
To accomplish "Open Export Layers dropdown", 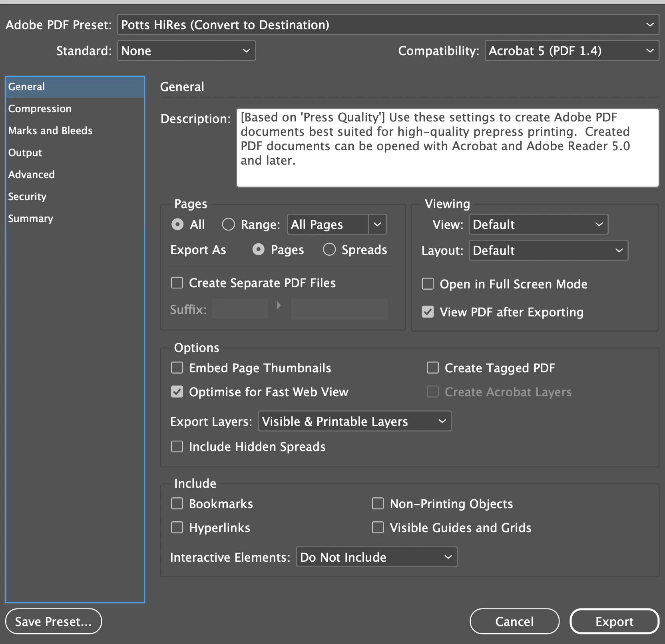I will [355, 421].
